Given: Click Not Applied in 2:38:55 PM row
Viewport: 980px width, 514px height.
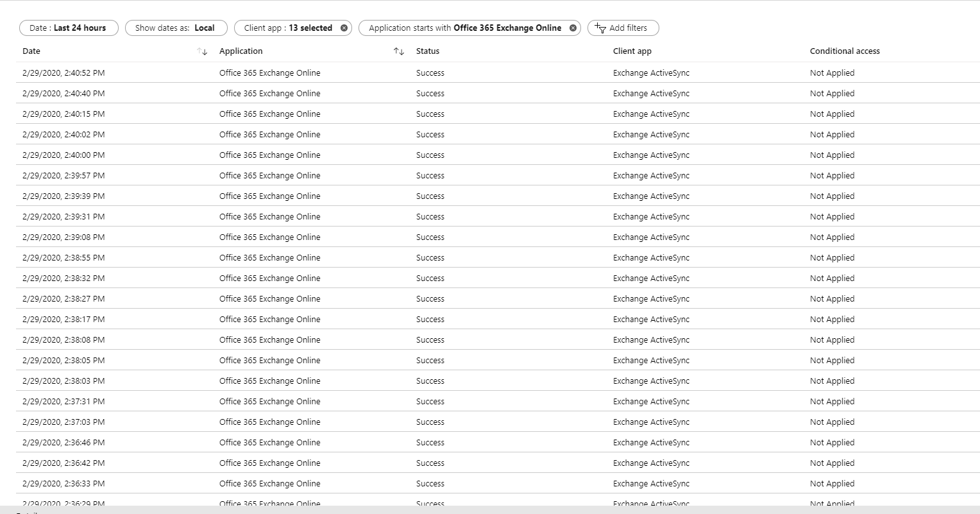Looking at the screenshot, I should tap(832, 258).
